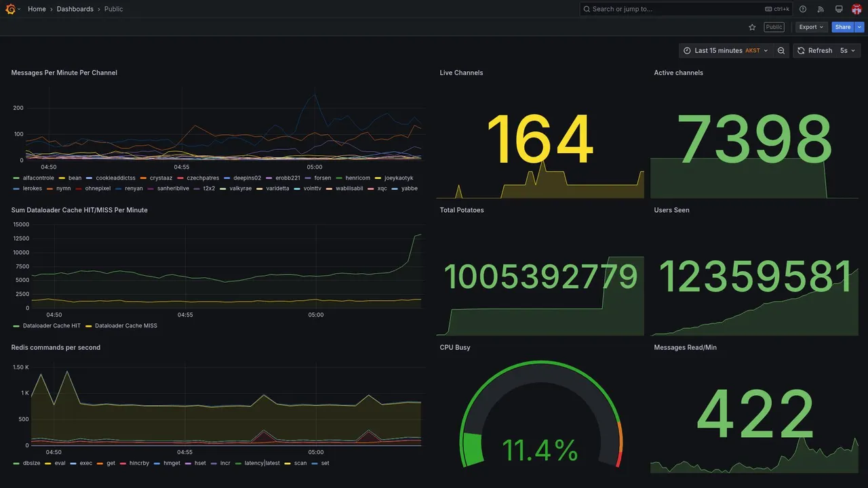Open the Export dropdown menu
The height and width of the screenshot is (488, 868).
812,27
